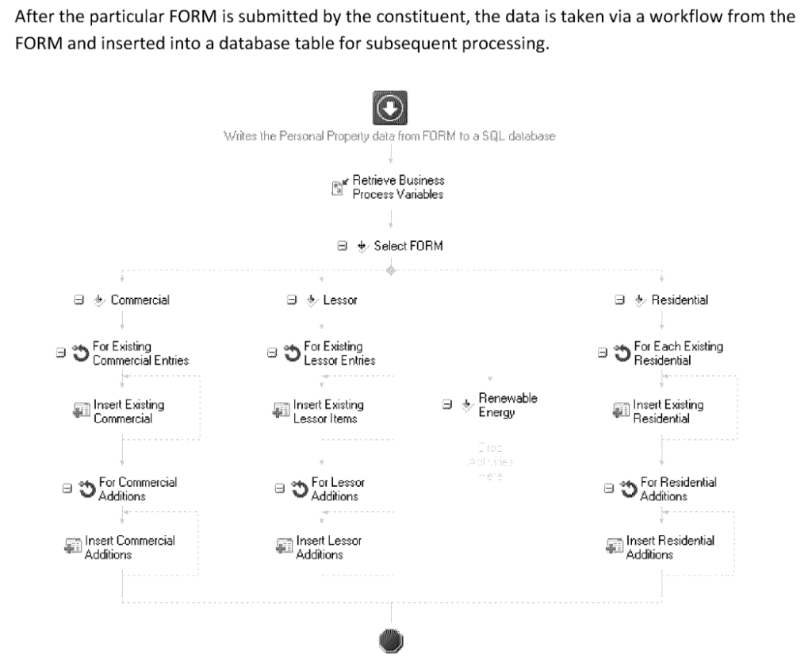Click the Insert Lessor Additions activity icon

tap(284, 547)
